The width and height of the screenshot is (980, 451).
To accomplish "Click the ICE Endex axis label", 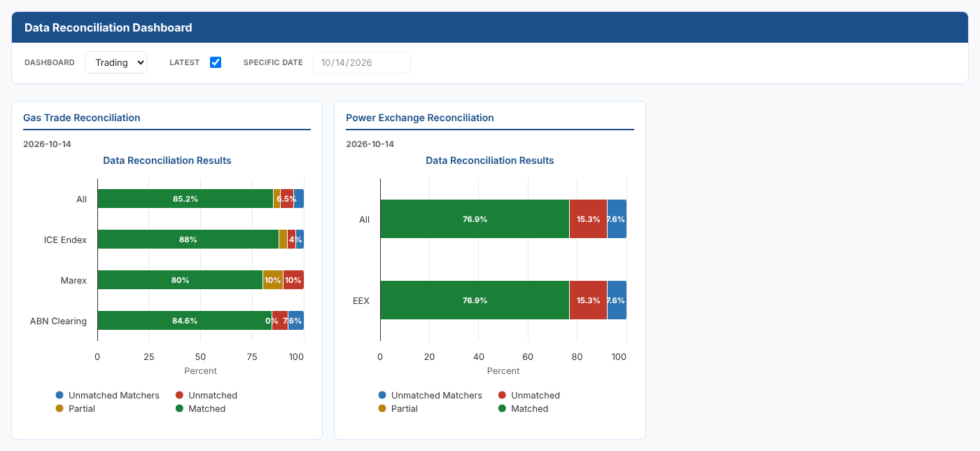I will pyautogui.click(x=65, y=240).
